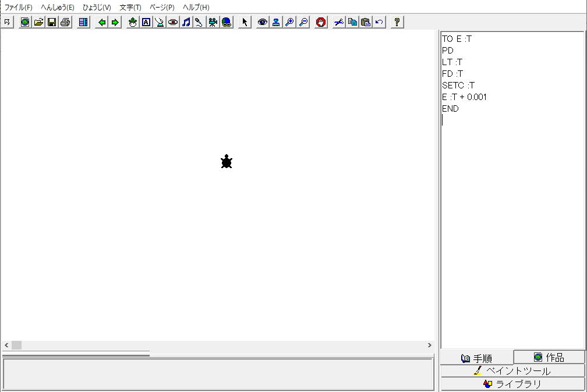The height and width of the screenshot is (392, 587).
Task: Open the ページ(P) menu
Action: (x=162, y=7)
